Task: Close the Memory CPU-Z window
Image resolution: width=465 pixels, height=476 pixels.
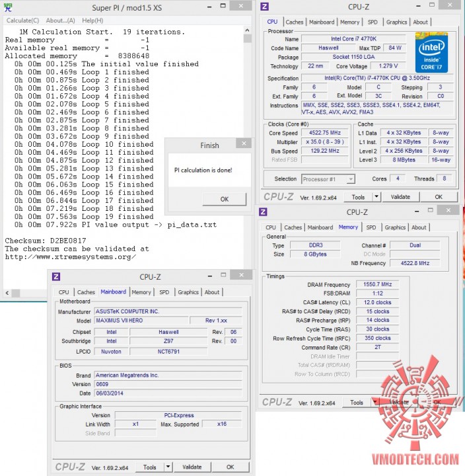Action: pos(448,210)
